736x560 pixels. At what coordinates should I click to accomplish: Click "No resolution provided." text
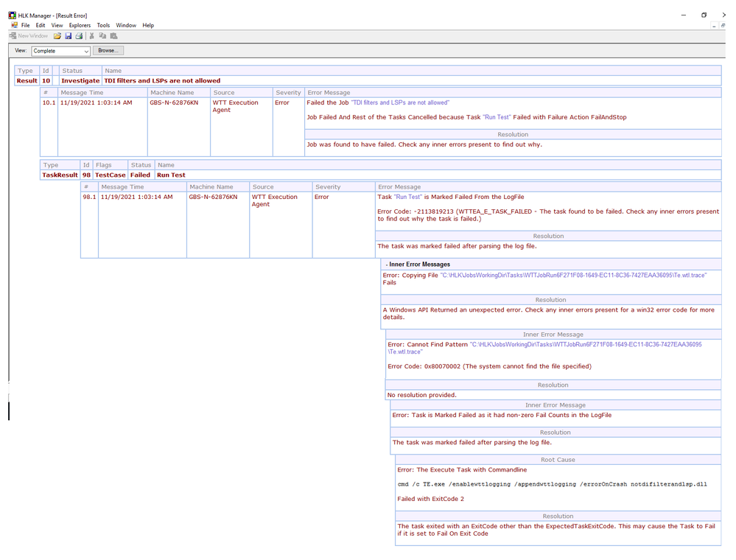421,395
